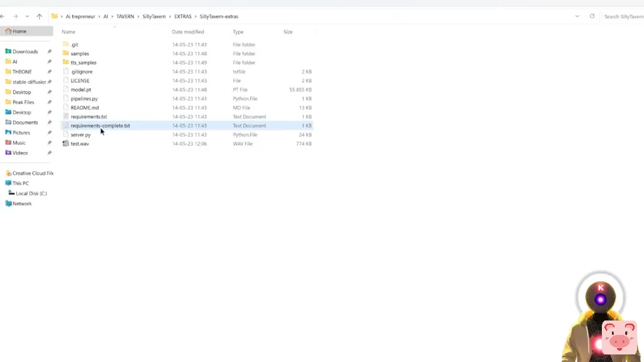Viewport: 644px width, 362px height.
Task: Open Creative Cloud Files in sidebar
Action: pos(33,173)
